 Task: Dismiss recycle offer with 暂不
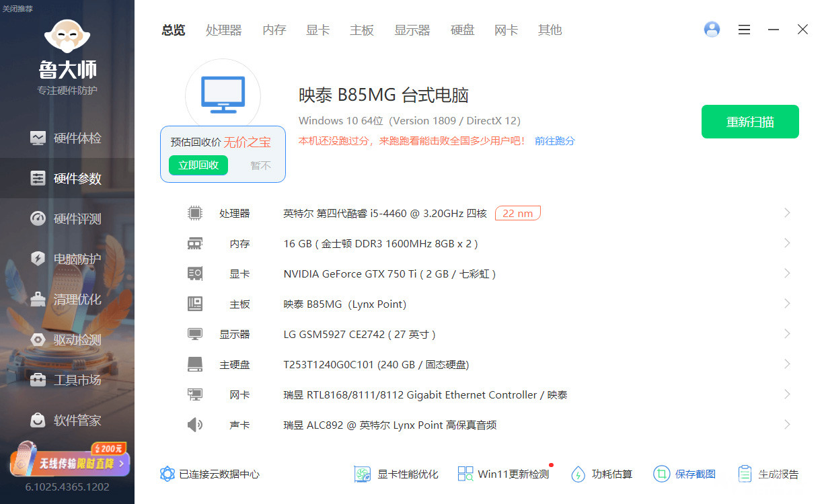(260, 165)
